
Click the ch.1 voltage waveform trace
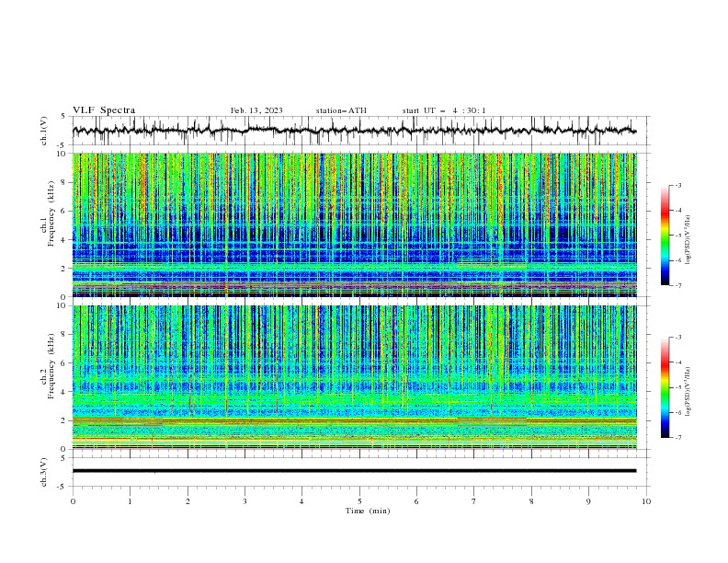(354, 131)
